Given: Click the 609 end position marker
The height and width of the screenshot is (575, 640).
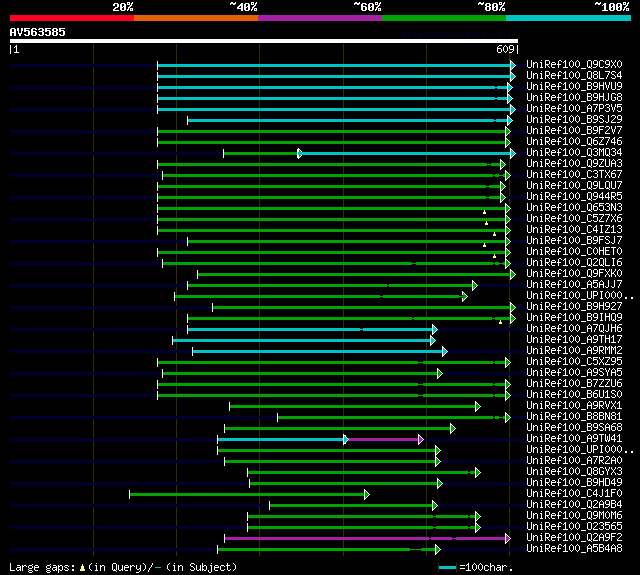Looking at the screenshot, I should point(507,49).
